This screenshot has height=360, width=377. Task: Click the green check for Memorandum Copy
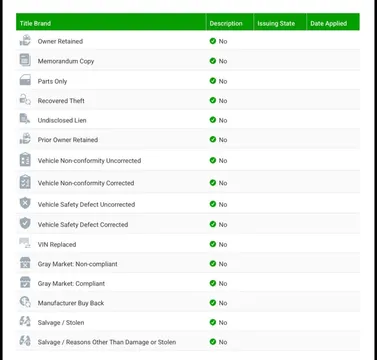213,61
